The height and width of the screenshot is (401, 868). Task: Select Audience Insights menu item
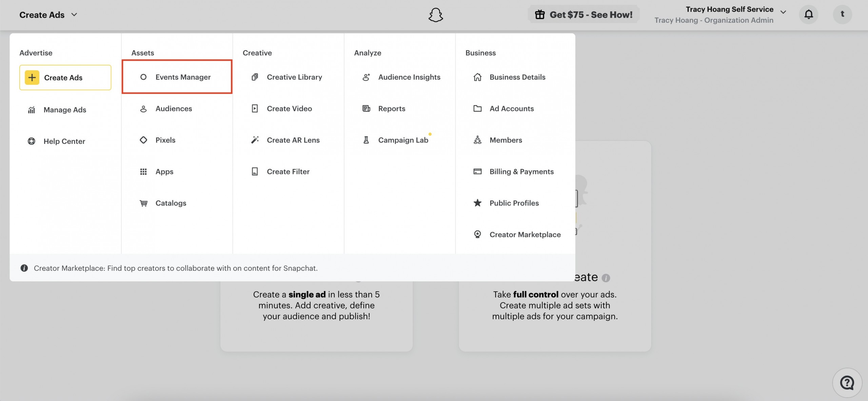click(409, 77)
